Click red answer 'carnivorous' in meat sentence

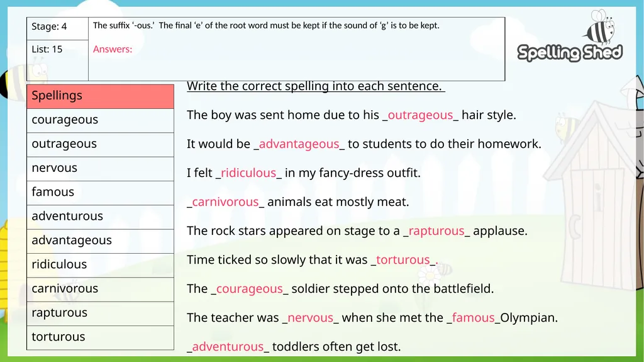(x=226, y=202)
